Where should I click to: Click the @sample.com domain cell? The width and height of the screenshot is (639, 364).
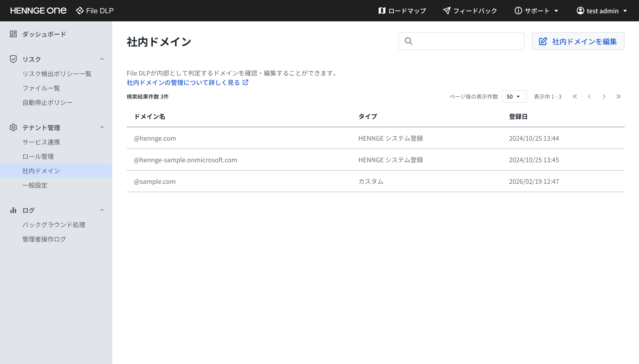(x=155, y=181)
